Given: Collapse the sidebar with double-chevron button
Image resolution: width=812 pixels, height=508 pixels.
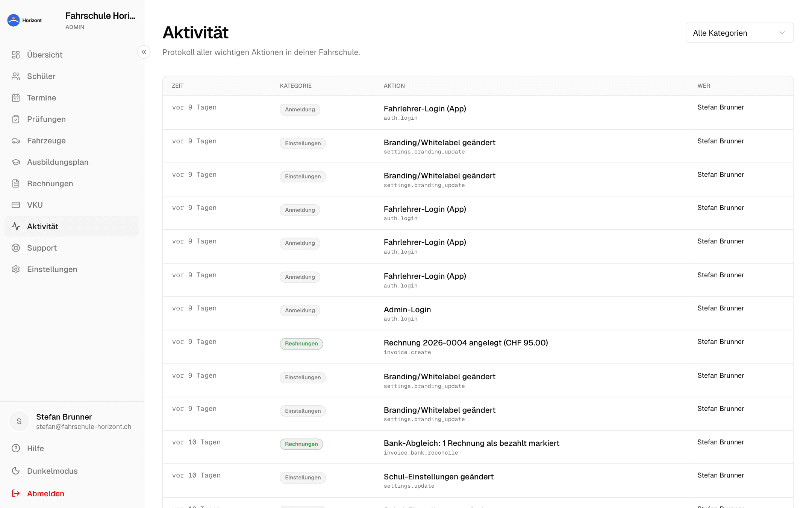Looking at the screenshot, I should [x=144, y=52].
